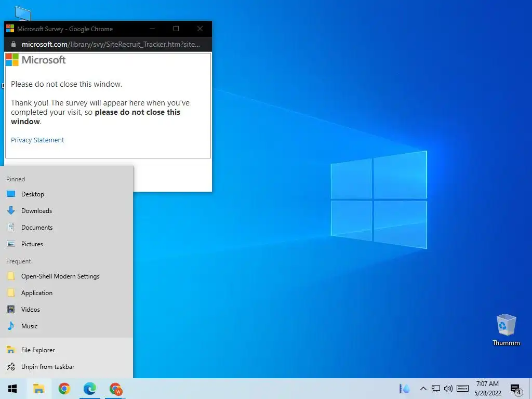Click the lock icon in address bar
The width and height of the screenshot is (532, 399).
[13, 44]
